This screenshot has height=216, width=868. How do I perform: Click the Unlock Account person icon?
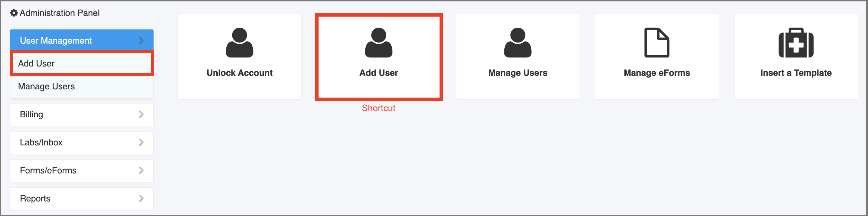(x=240, y=43)
